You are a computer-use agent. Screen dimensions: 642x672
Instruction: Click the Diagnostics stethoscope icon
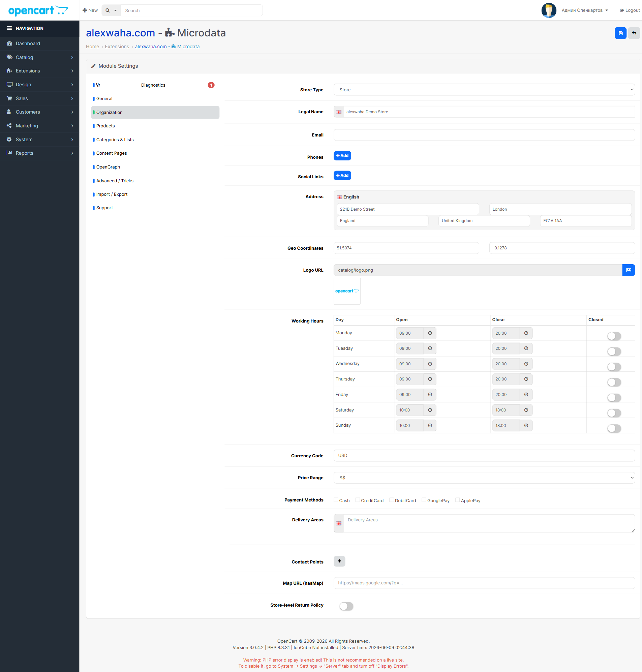98,85
